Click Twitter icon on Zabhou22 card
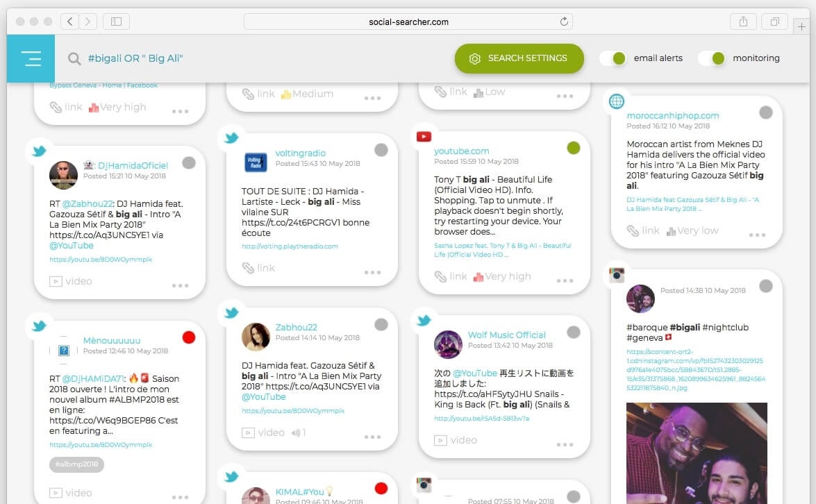Viewport: 816px width, 504px height. (231, 312)
